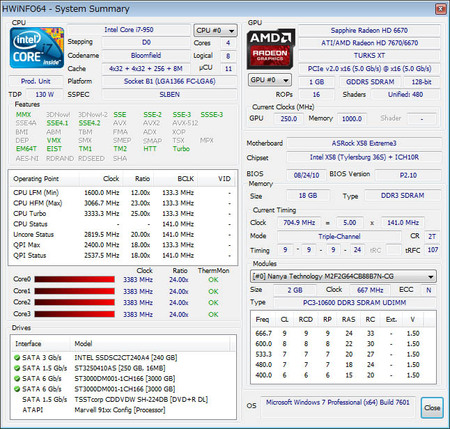The width and height of the screenshot is (450, 429).
Task: Click the EM64T feature label
Action: [x=26, y=149]
